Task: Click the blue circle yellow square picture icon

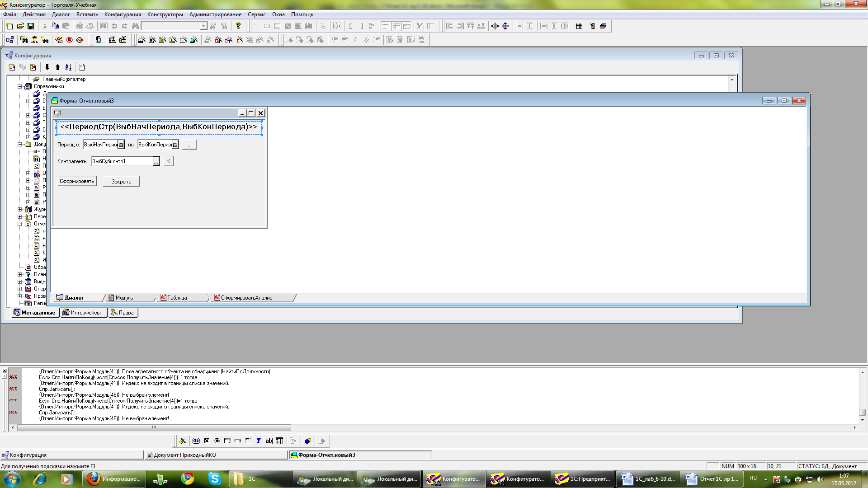Action: pos(307,441)
